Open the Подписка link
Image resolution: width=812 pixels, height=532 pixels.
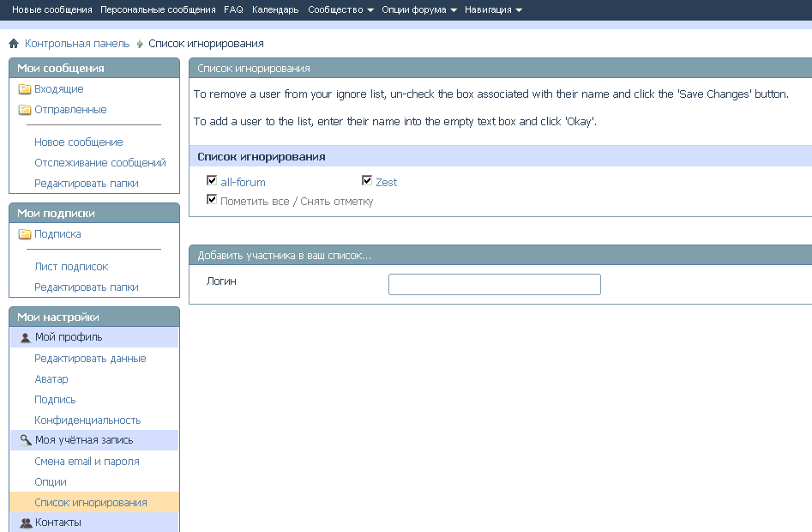57,234
